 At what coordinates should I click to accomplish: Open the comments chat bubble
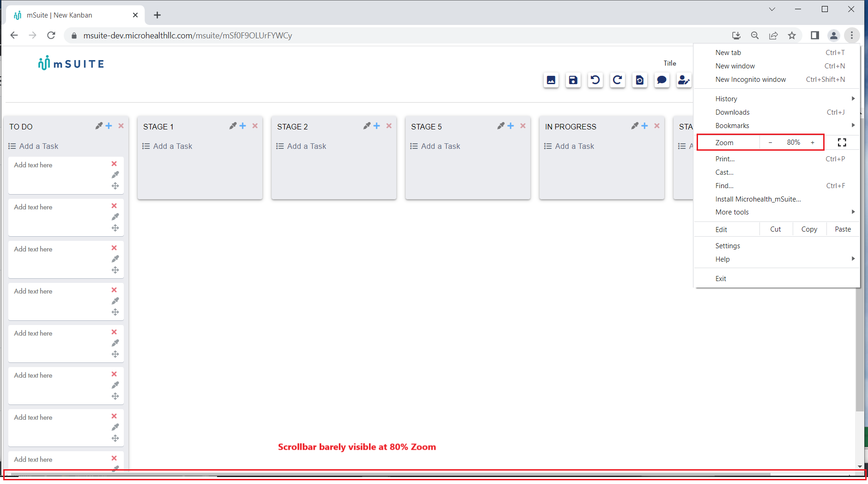click(662, 80)
